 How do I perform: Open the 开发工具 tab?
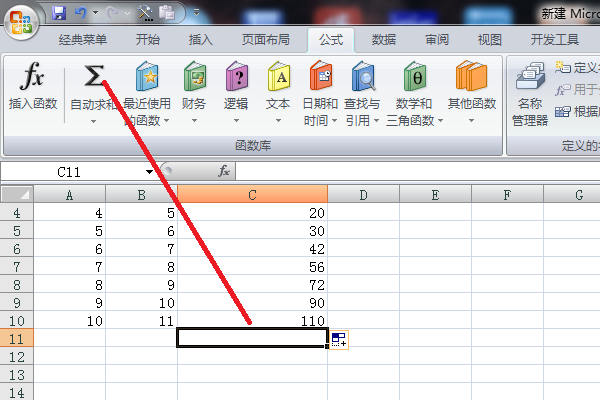554,39
